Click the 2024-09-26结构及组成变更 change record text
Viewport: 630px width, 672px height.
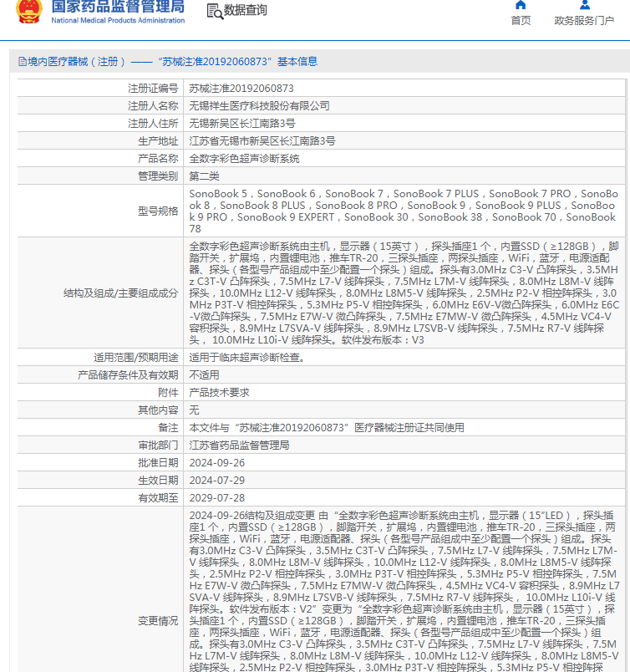coord(404,592)
